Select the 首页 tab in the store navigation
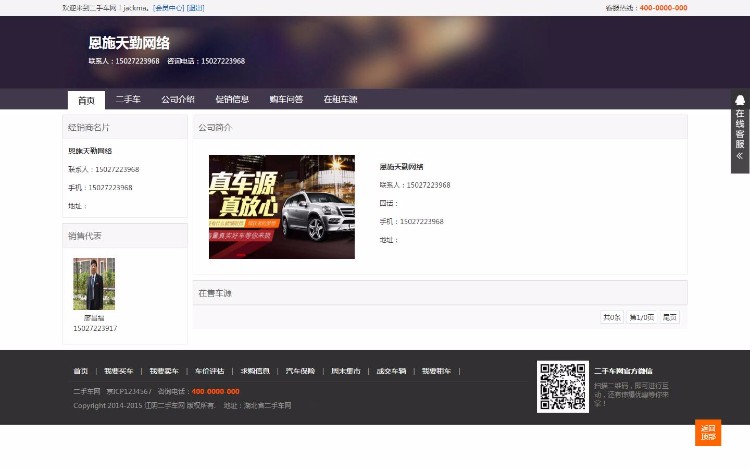Image resolution: width=750 pixels, height=469 pixels. pyautogui.click(x=86, y=100)
